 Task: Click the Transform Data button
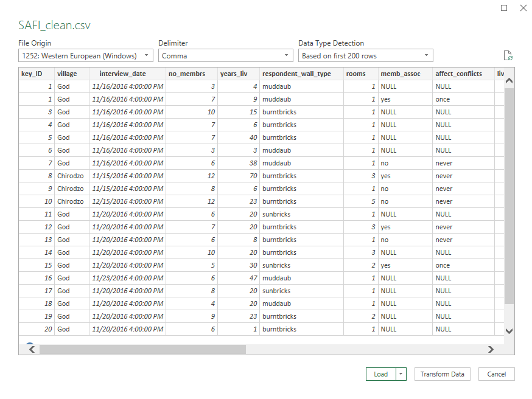point(442,374)
